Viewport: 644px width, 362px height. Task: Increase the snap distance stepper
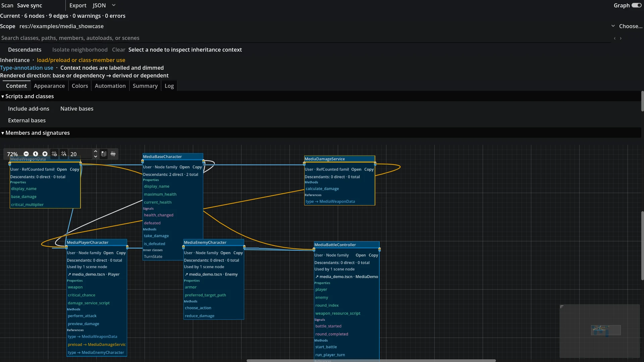(96, 152)
